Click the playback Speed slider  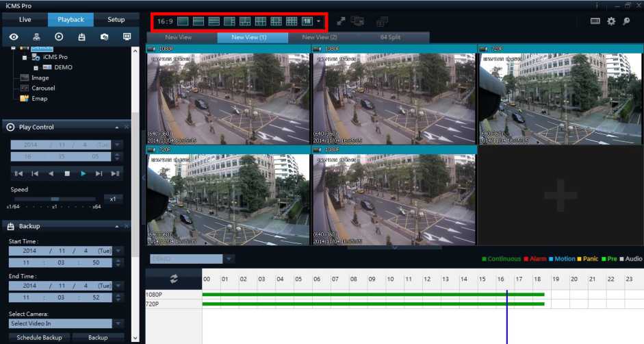tap(55, 199)
